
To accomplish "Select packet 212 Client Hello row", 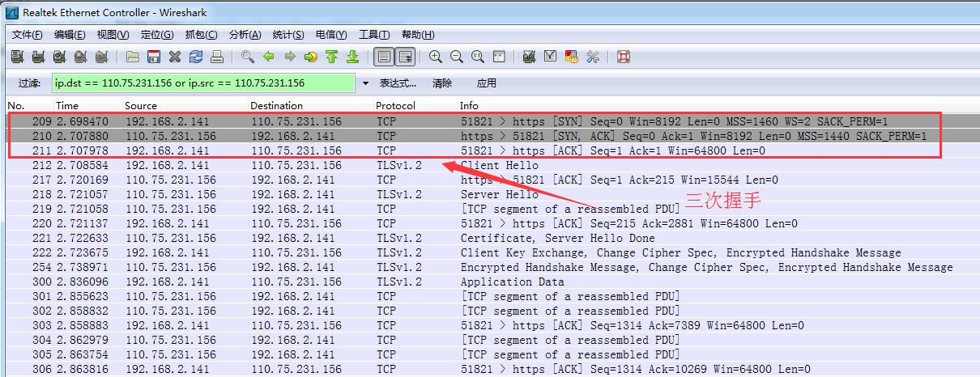I will pos(486,166).
